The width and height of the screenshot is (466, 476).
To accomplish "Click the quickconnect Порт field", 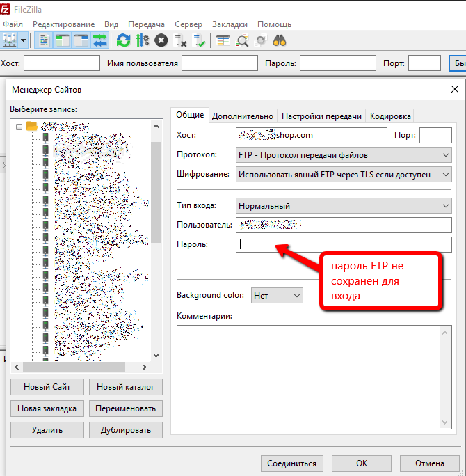I will coord(424,63).
